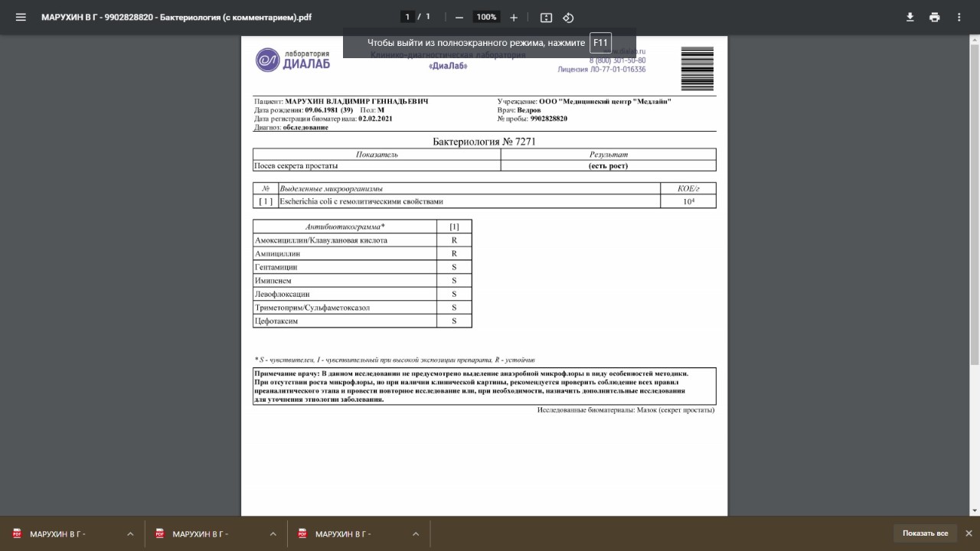Screen dimensions: 980x551
Task: Print the PDF document
Action: 934,17
